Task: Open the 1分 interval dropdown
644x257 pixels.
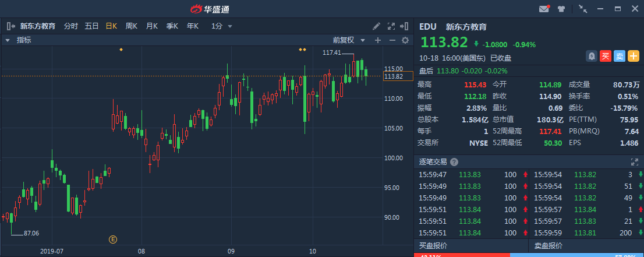Action: click(x=222, y=26)
